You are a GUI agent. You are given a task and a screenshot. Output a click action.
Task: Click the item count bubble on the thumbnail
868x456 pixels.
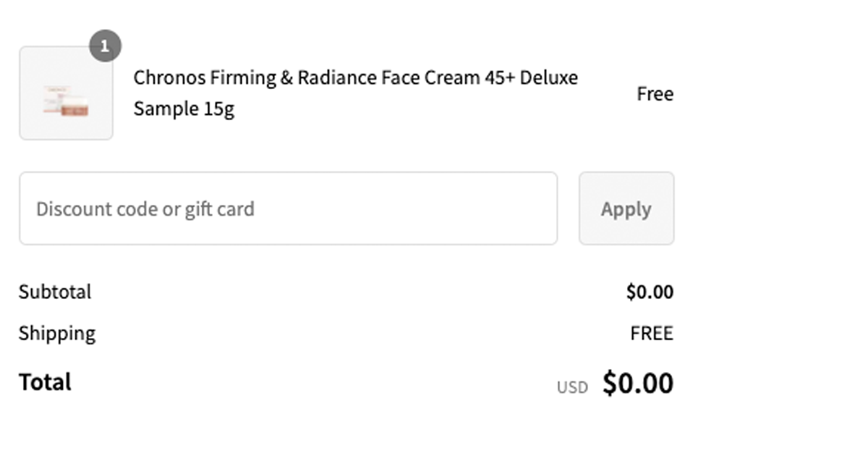click(x=106, y=45)
